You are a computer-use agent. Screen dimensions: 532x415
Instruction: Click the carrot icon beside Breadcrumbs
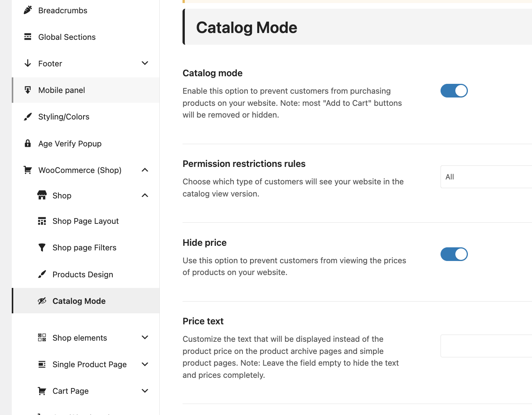pyautogui.click(x=28, y=10)
